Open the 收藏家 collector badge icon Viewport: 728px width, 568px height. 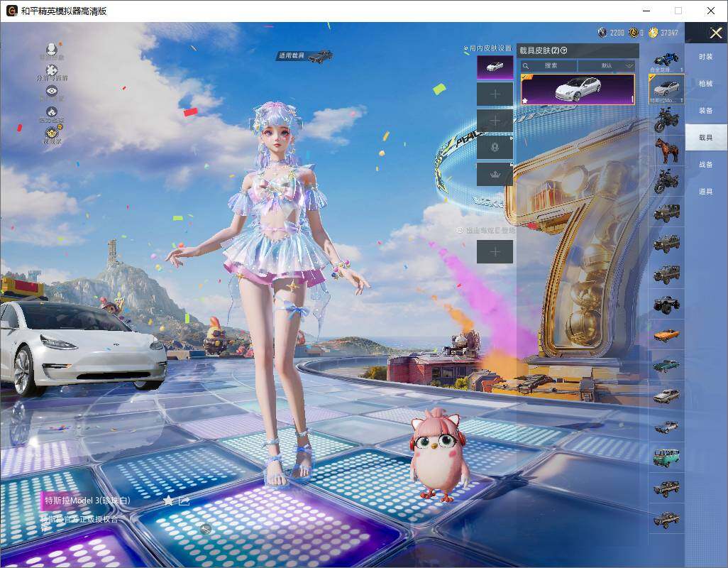(x=53, y=132)
